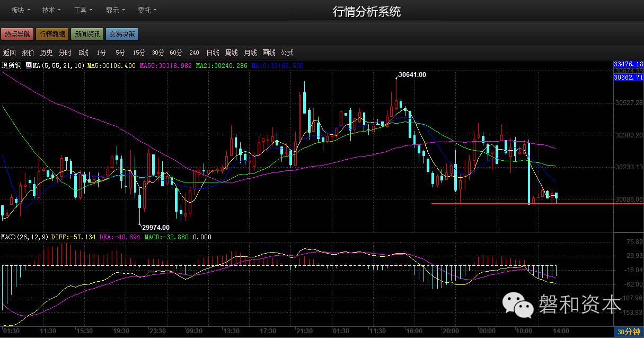Select the 30分 period
644x338 pixels.
click(158, 53)
